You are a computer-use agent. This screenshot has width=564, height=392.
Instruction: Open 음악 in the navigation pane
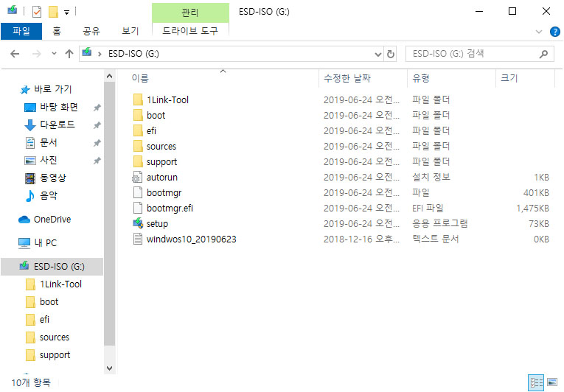48,195
